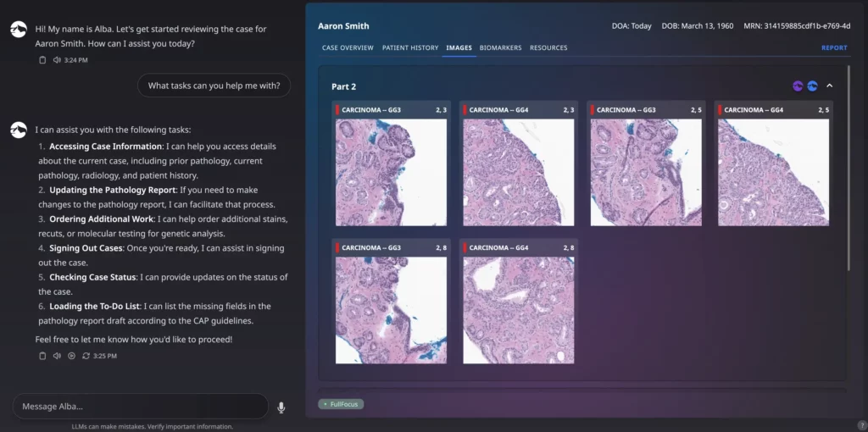Regenerate the 3:25 PM response
The width and height of the screenshot is (868, 432).
click(86, 356)
